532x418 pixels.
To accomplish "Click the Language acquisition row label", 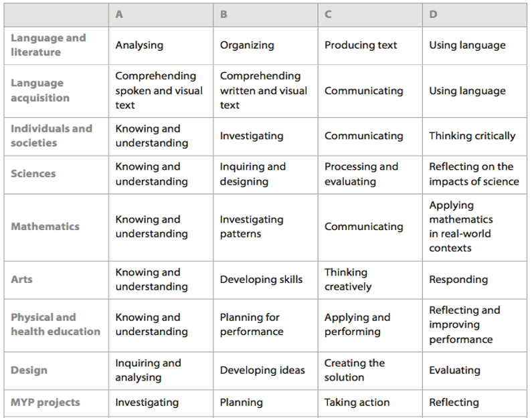I will point(40,90).
